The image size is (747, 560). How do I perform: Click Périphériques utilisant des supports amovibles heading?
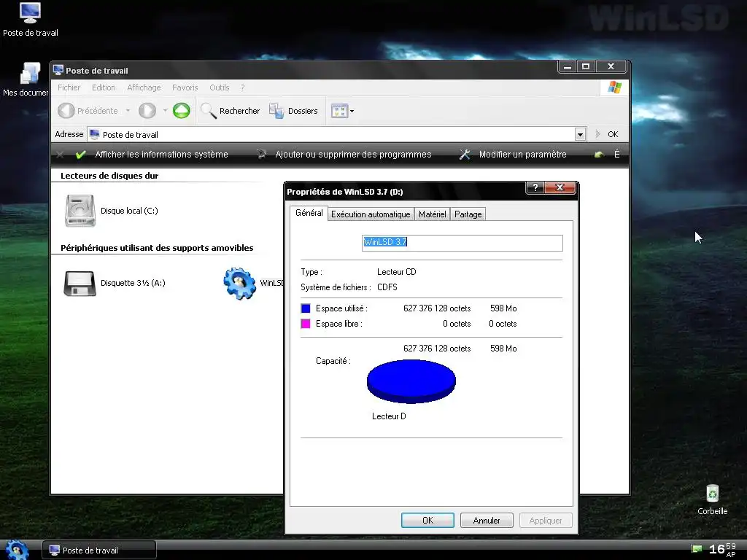click(157, 248)
